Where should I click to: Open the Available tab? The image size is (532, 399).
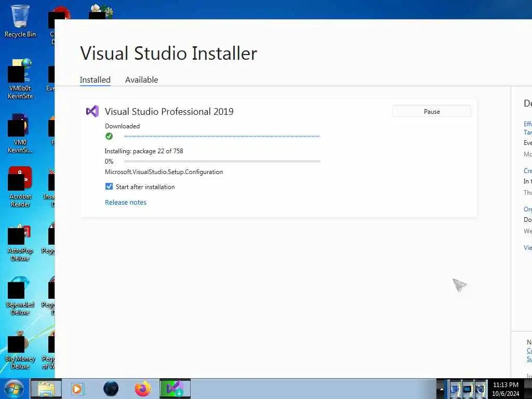(x=141, y=79)
